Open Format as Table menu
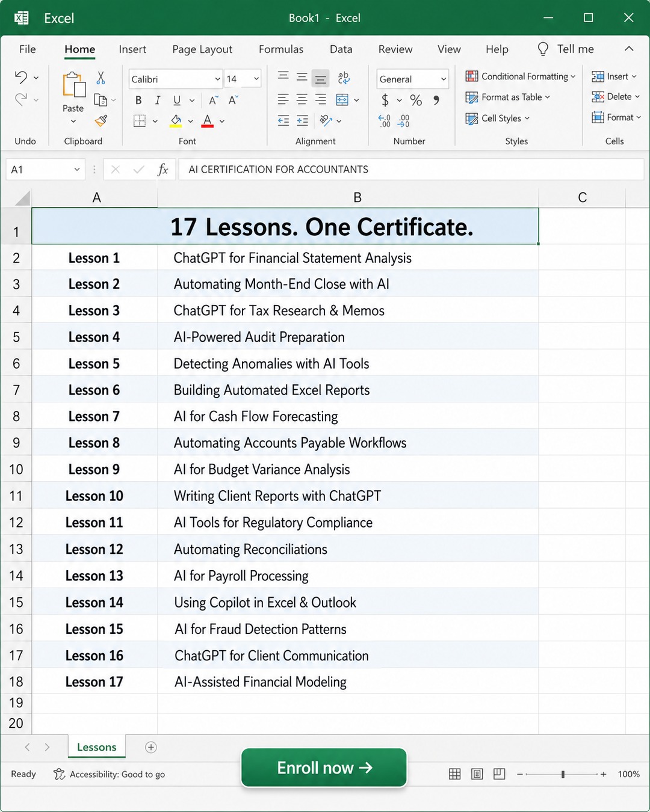This screenshot has height=812, width=650. click(507, 97)
